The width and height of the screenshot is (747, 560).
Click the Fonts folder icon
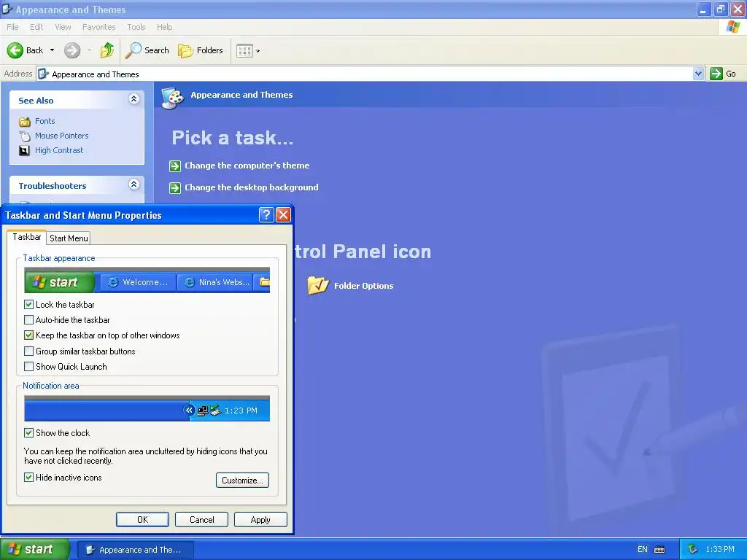pyautogui.click(x=24, y=122)
